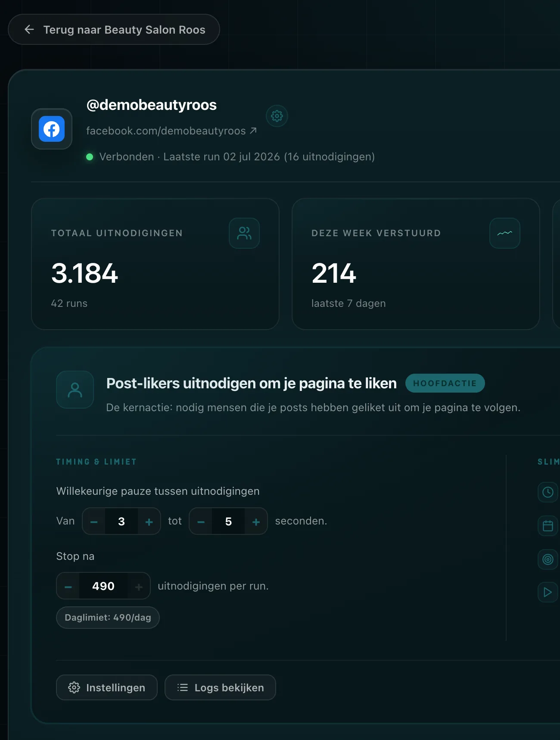The image size is (560, 740).
Task: Click the invitations per run field showing 490
Action: tap(103, 586)
